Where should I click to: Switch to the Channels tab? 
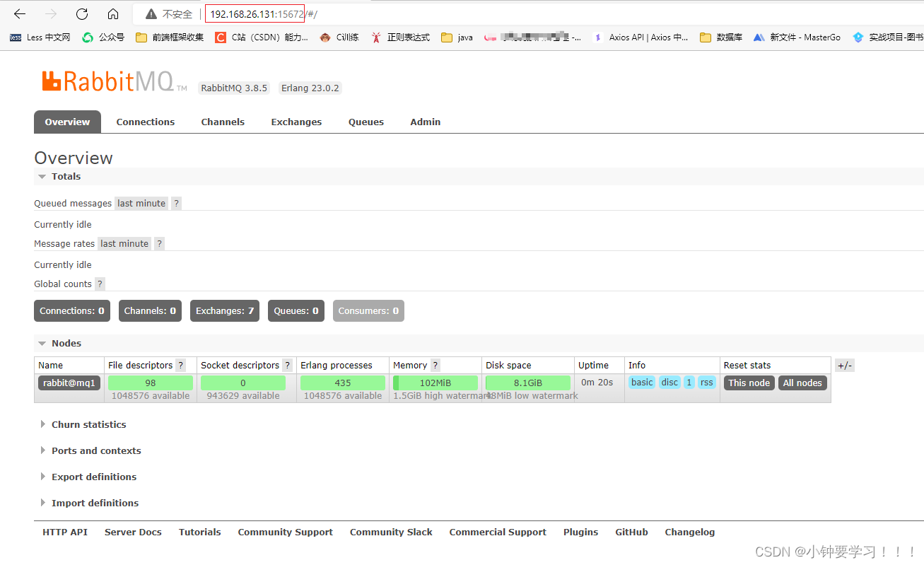coord(223,122)
